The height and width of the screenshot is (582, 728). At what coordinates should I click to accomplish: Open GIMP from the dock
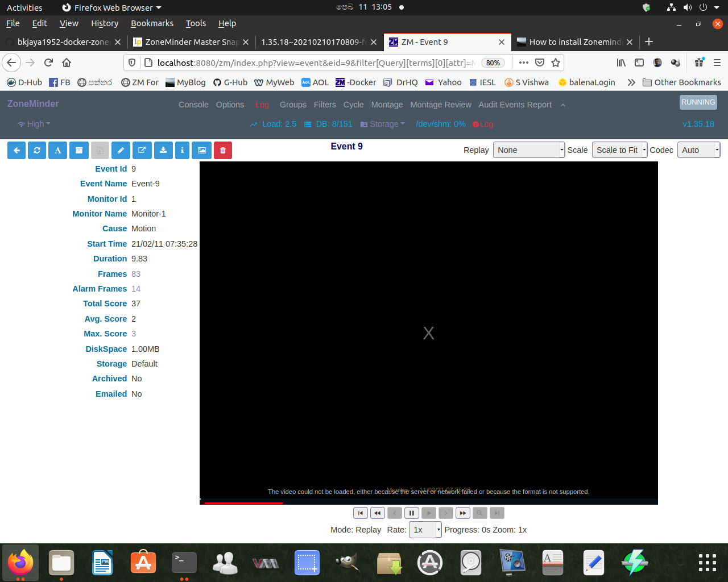(348, 563)
